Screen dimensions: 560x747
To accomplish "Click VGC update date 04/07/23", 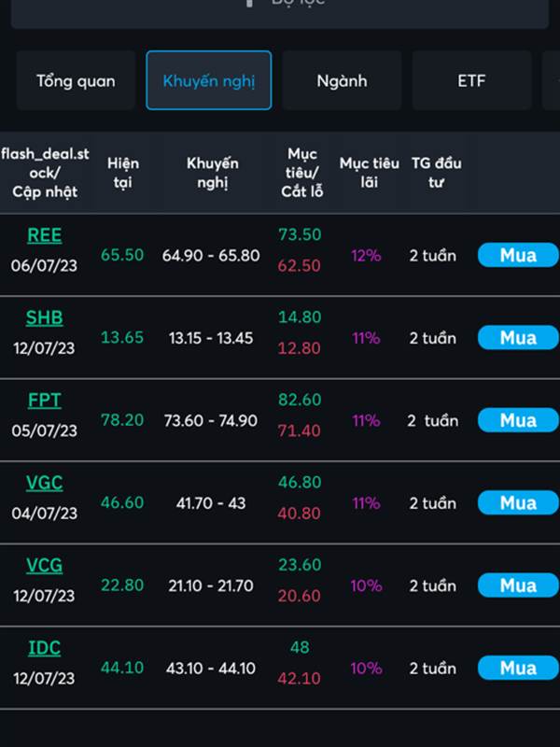I will coord(44,513).
